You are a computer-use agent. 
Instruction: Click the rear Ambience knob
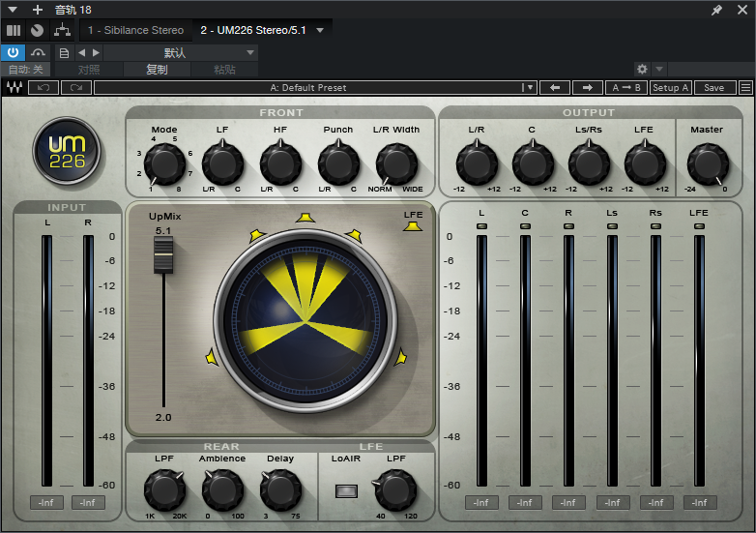pos(222,491)
